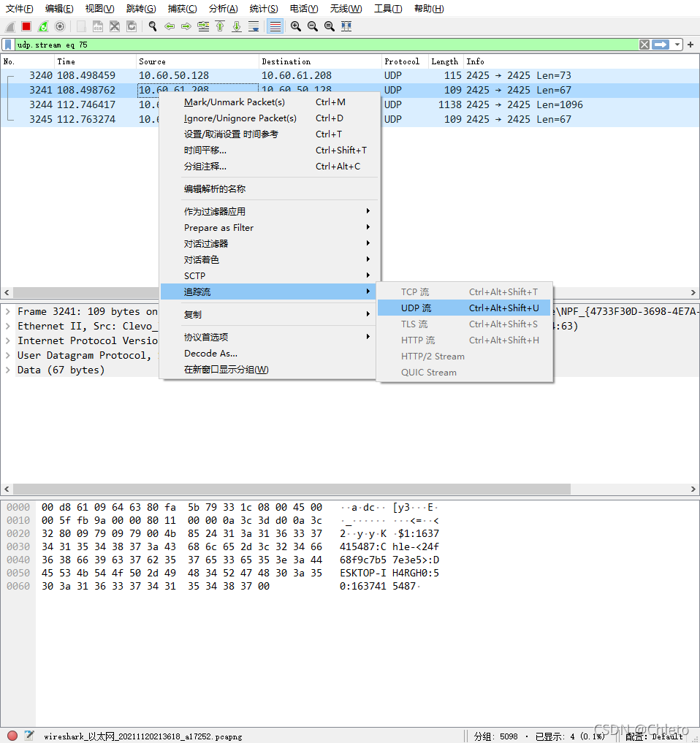
Task: Stop the running packet capture
Action: click(x=26, y=26)
